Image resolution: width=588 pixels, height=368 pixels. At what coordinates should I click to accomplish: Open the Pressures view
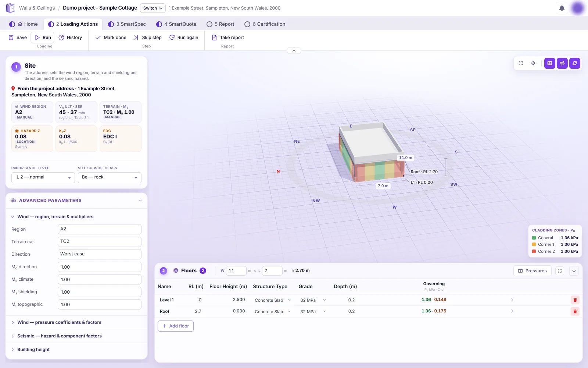(x=533, y=271)
